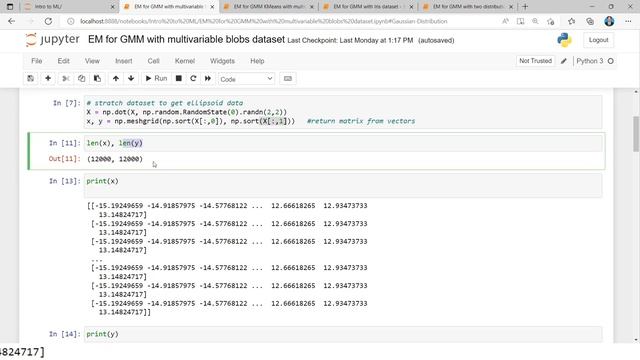Save notebook with the save icon

click(31, 78)
